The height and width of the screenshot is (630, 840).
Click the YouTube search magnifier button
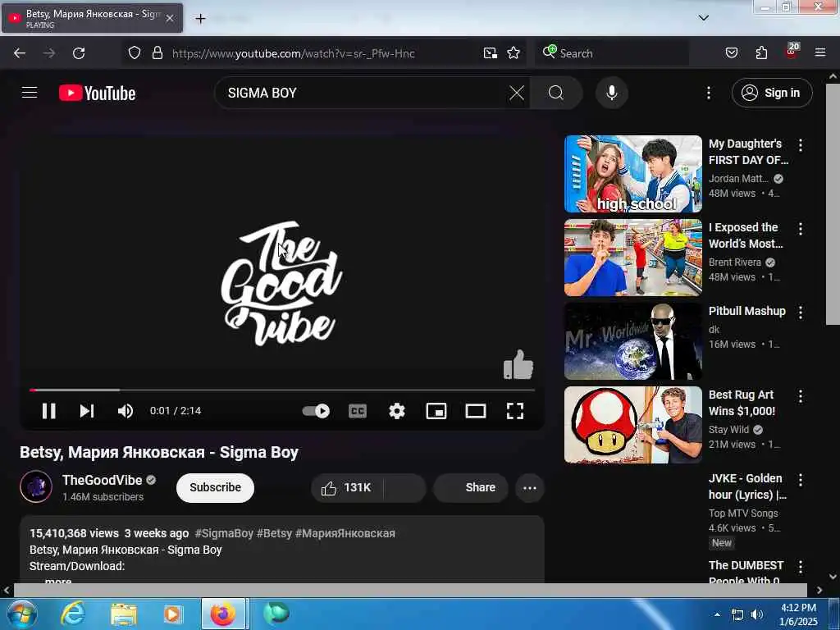click(556, 93)
